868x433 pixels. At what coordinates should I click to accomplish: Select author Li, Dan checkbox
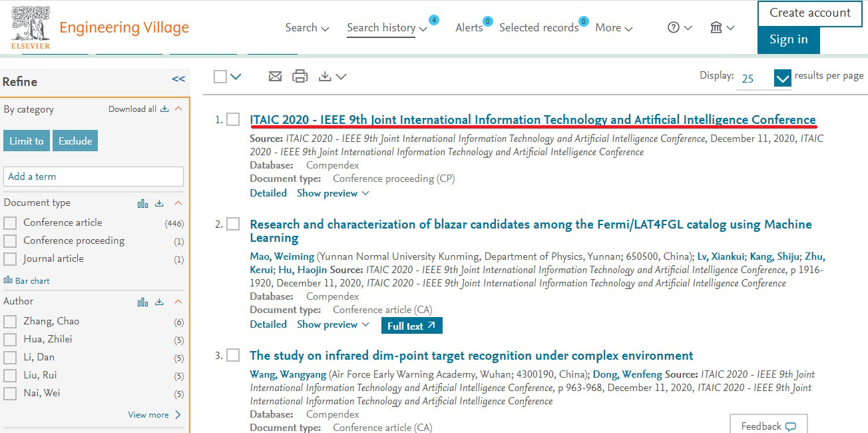tap(10, 358)
